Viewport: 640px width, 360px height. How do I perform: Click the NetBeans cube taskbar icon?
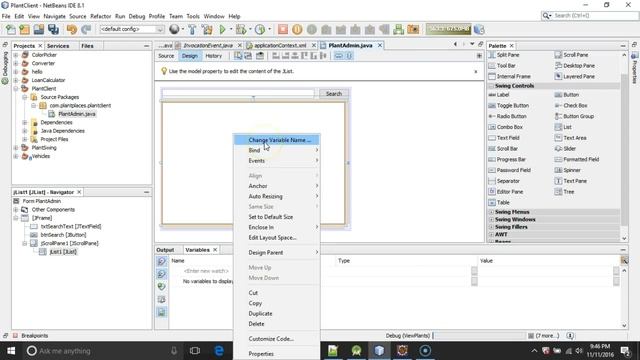379,351
